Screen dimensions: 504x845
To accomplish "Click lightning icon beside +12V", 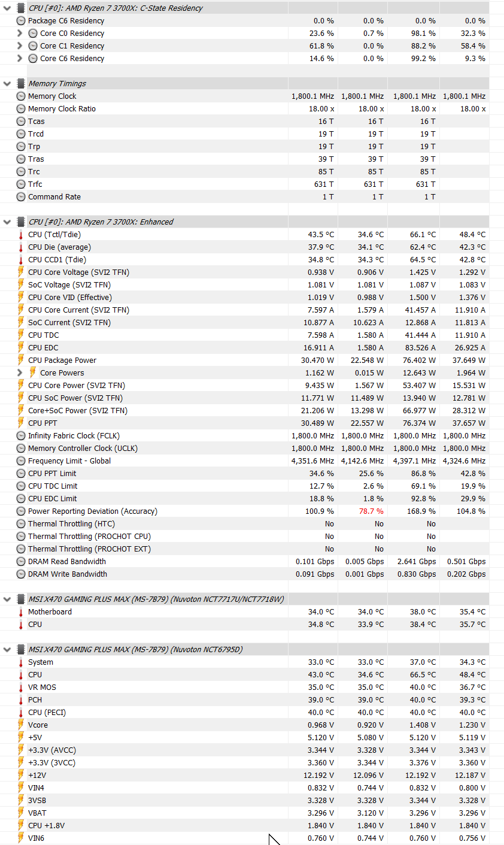I will pos(21,776).
